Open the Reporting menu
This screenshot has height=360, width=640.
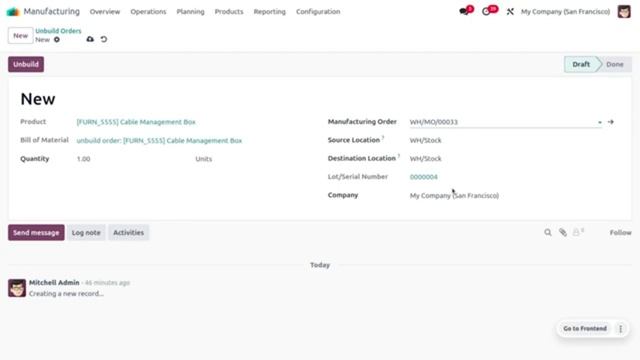(x=269, y=11)
